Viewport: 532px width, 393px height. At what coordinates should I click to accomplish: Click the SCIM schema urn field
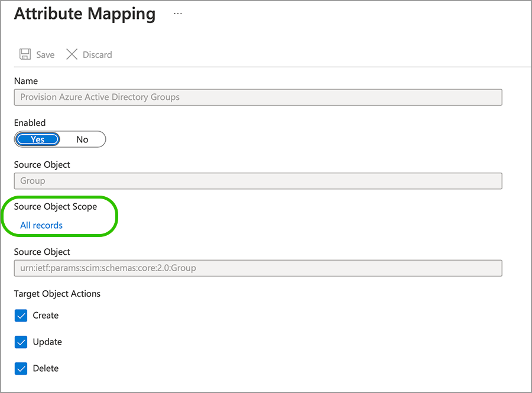point(258,268)
